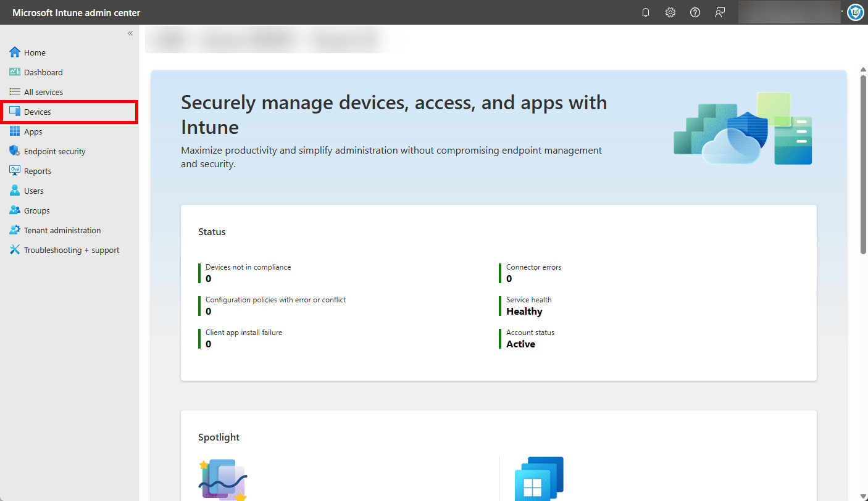Click the Apps grid icon
This screenshot has width=868, height=501.
pos(15,131)
